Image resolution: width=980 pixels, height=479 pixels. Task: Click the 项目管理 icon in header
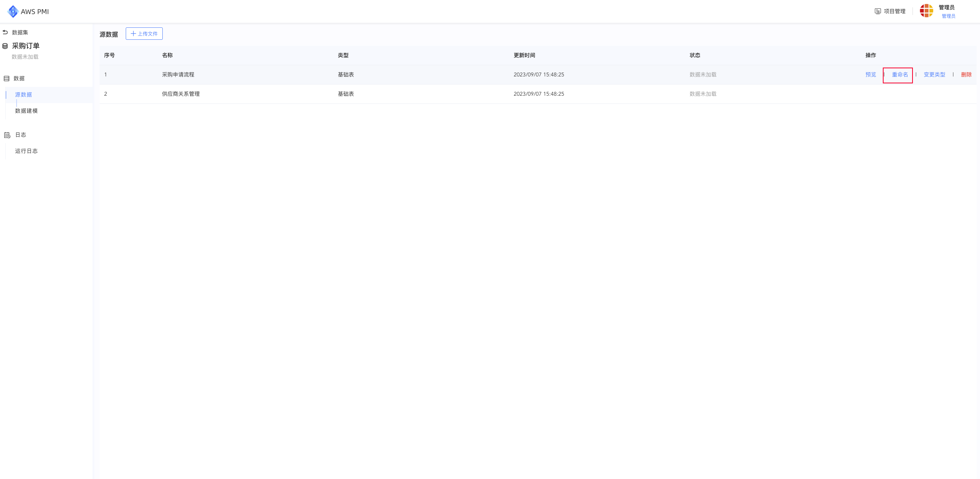(x=878, y=11)
